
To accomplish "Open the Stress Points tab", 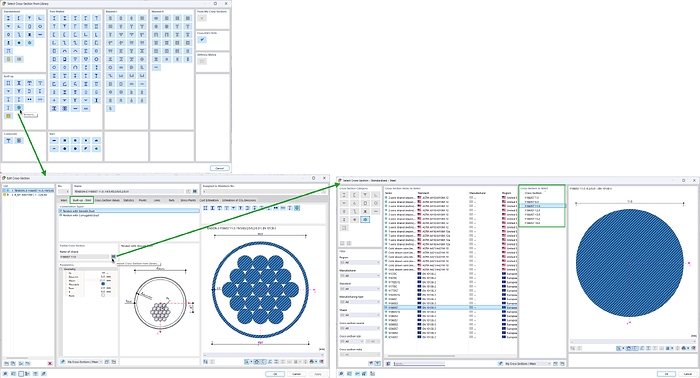I will tap(188, 200).
